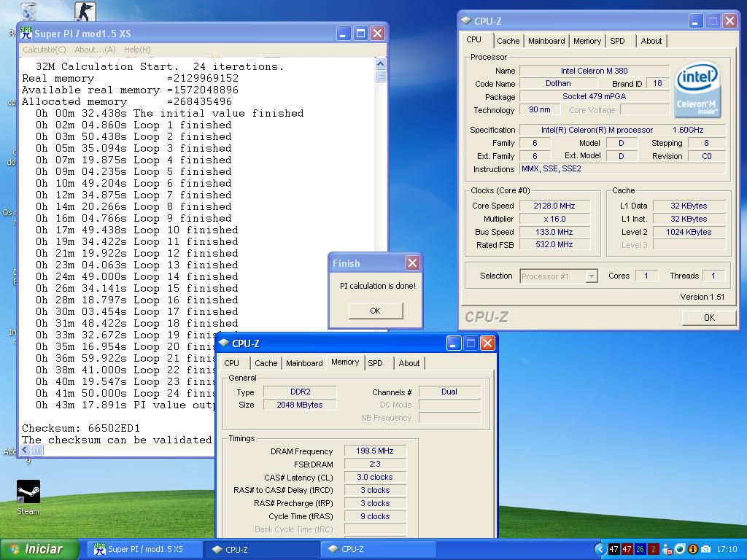Close the Finish dialog
Image resolution: width=747 pixels, height=560 pixels.
point(413,262)
